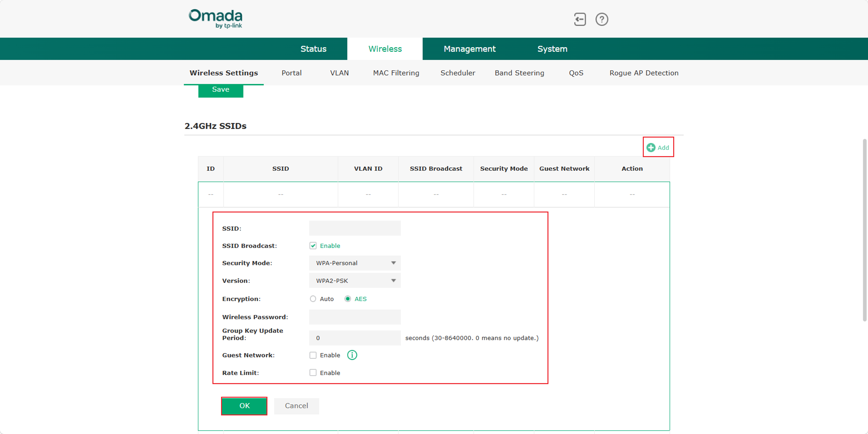Open the Version WPA2-PSK dropdown
868x434 pixels.
355,280
